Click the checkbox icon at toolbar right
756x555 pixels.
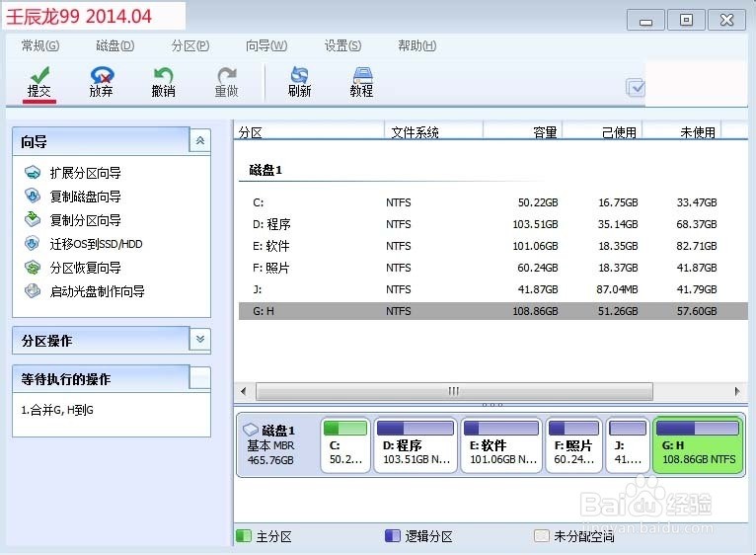point(635,87)
